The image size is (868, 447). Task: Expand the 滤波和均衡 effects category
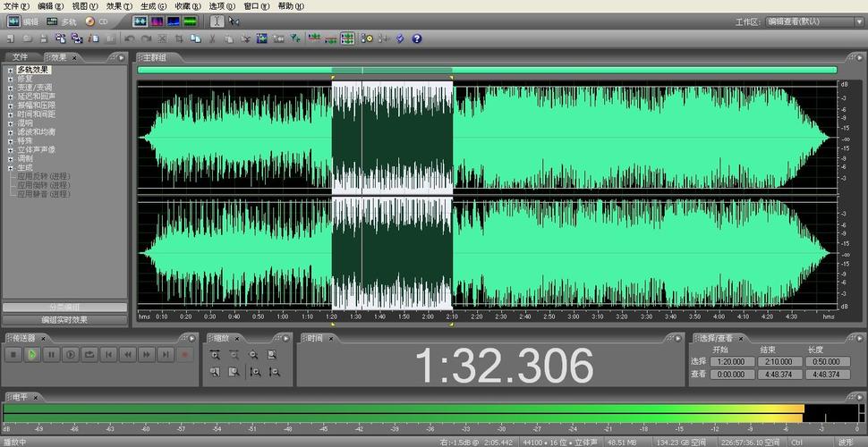click(x=10, y=132)
